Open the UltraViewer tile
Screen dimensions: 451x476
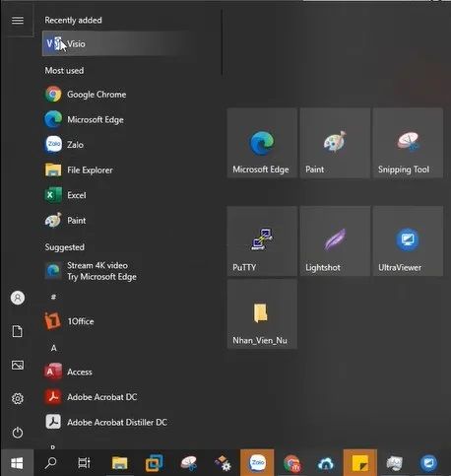tap(408, 241)
